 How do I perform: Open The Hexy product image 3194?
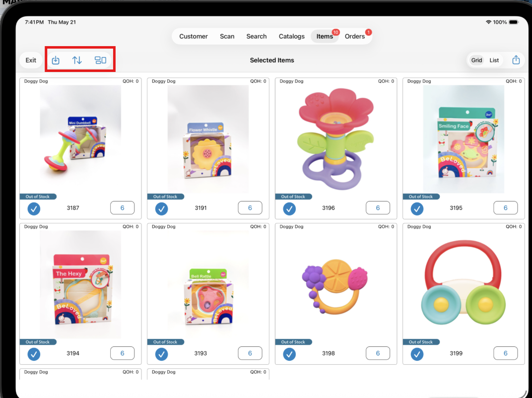click(80, 284)
